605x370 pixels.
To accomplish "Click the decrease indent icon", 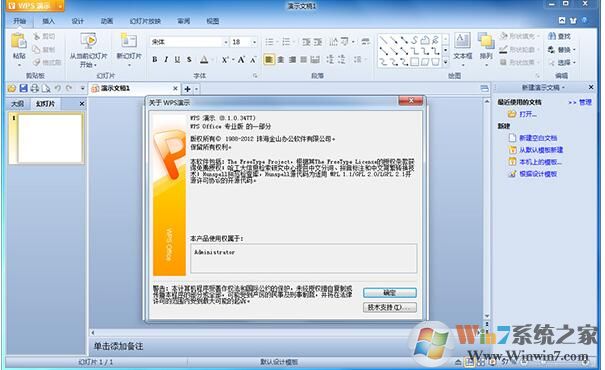I will (306, 42).
